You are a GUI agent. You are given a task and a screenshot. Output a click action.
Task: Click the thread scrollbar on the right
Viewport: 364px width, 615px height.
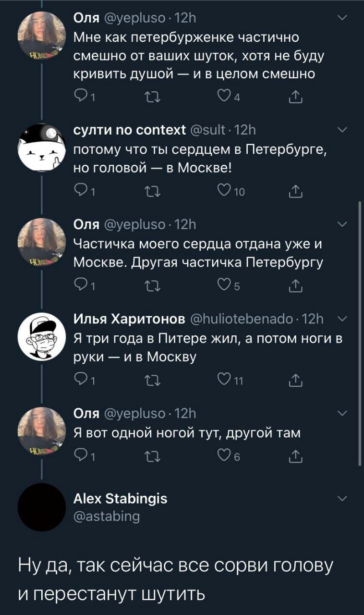click(x=360, y=334)
